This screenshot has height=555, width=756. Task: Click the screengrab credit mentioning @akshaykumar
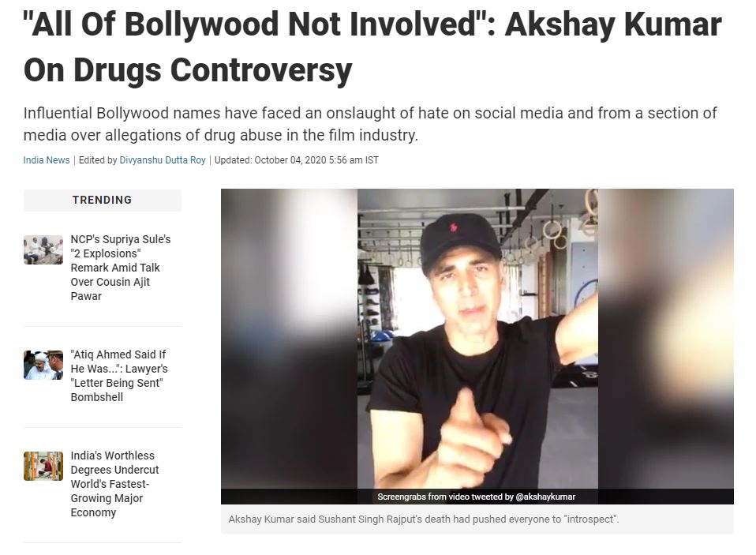(477, 497)
